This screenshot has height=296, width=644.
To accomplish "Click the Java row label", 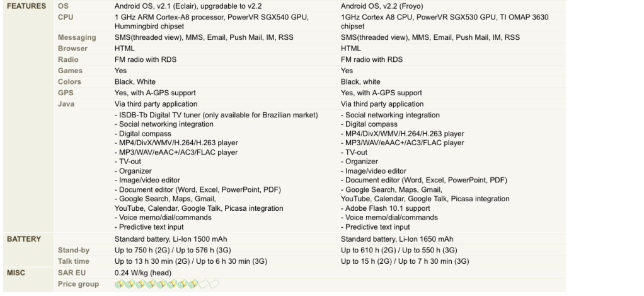I will (x=66, y=104).
